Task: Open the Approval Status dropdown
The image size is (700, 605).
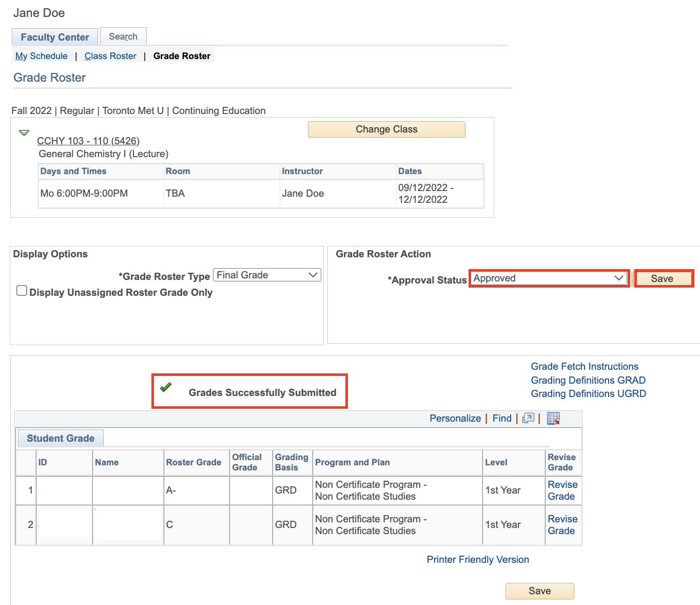Action: click(x=549, y=278)
